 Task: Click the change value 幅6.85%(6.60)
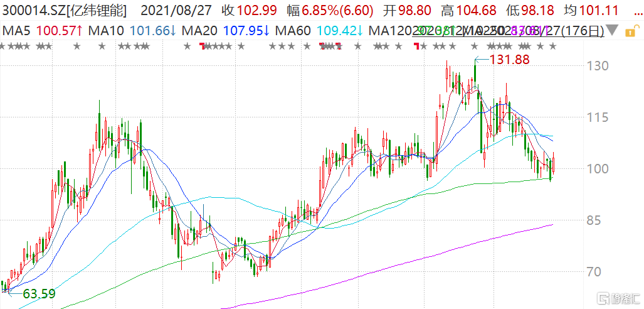330,11
